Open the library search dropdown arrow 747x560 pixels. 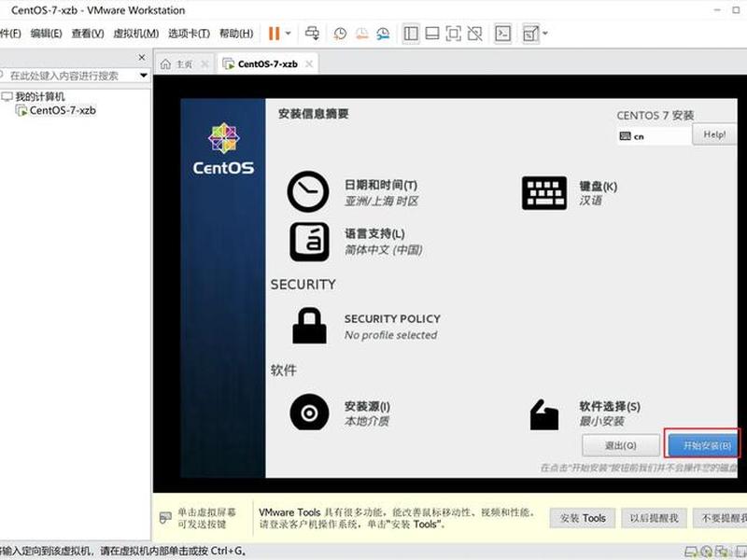tap(144, 76)
